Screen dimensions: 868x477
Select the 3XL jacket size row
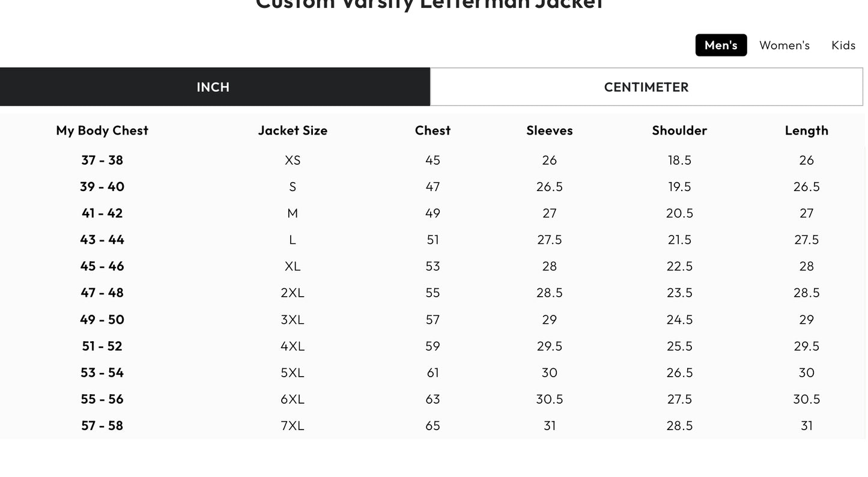(x=292, y=318)
